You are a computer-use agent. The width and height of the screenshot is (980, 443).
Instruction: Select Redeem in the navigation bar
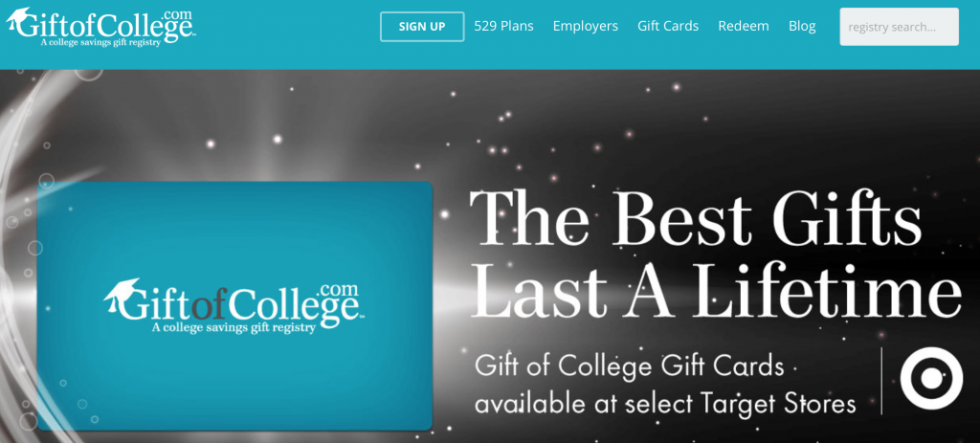click(x=743, y=26)
